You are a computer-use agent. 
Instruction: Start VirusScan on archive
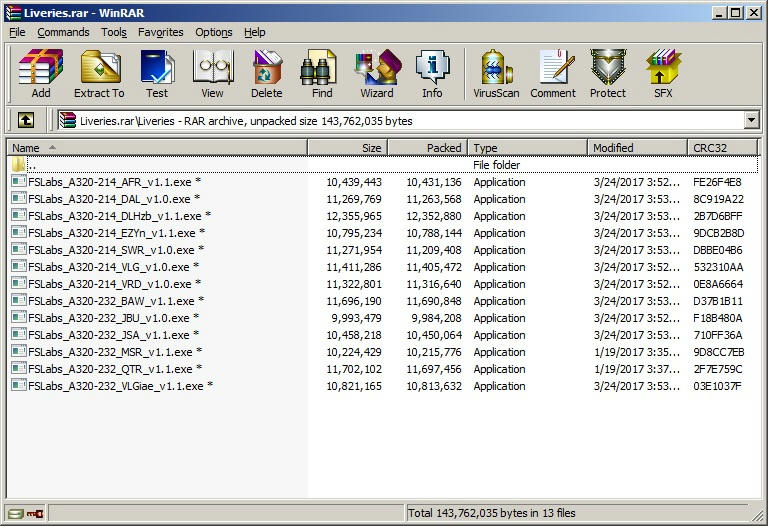(496, 73)
